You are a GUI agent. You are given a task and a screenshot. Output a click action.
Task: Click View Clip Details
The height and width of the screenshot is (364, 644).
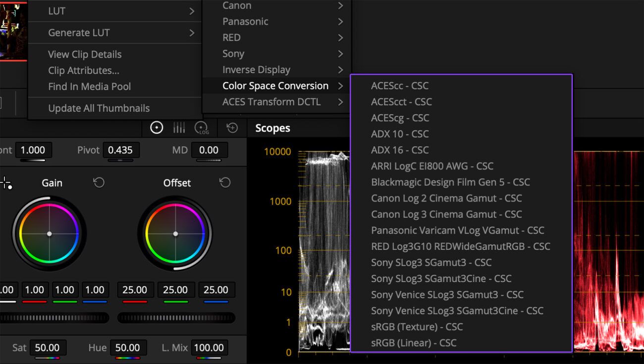click(x=84, y=54)
